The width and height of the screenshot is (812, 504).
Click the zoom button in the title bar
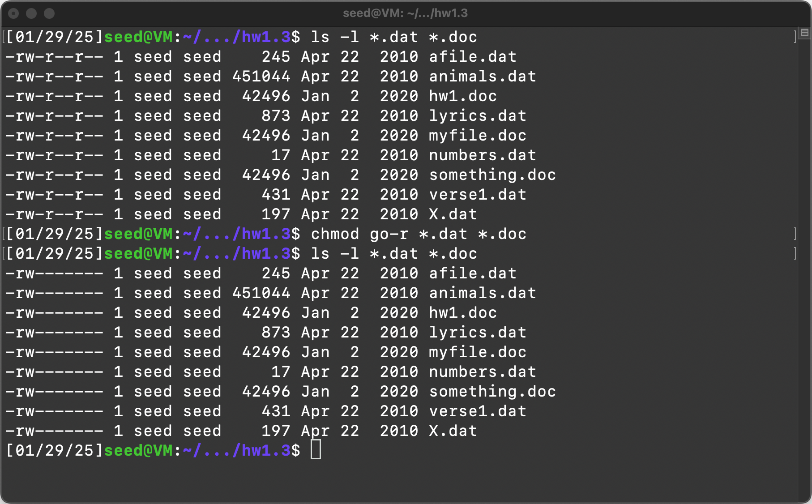coord(49,13)
